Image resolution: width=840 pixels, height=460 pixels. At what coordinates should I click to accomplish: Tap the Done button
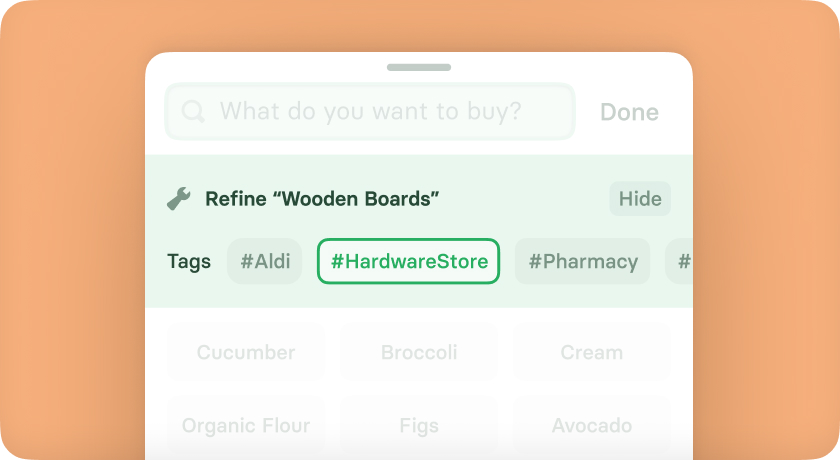(629, 112)
